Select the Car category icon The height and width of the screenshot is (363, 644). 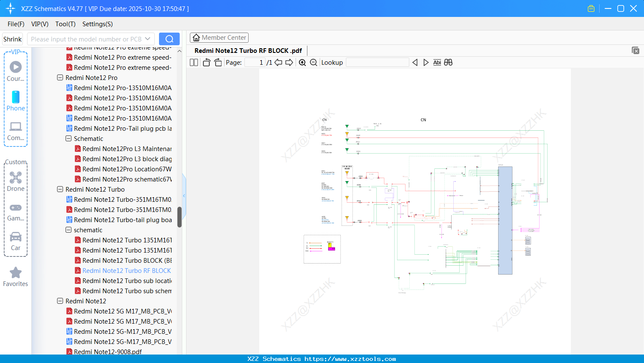coord(16,236)
